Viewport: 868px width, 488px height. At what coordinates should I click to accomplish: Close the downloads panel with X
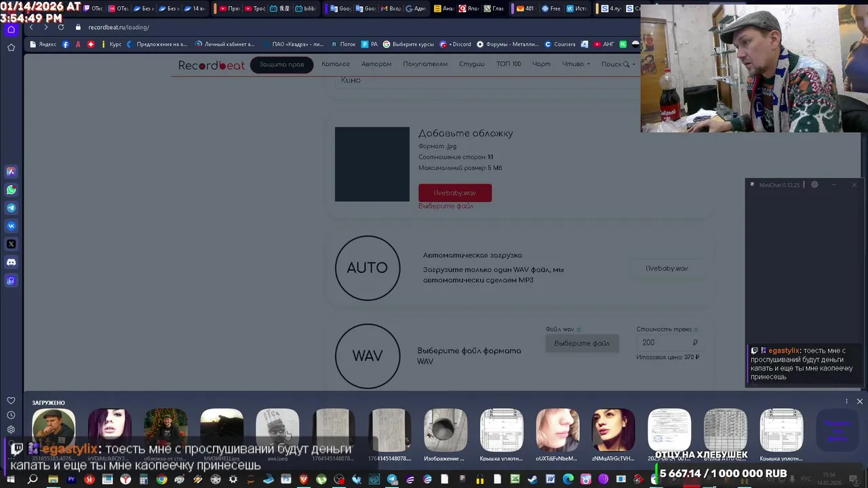click(x=859, y=401)
